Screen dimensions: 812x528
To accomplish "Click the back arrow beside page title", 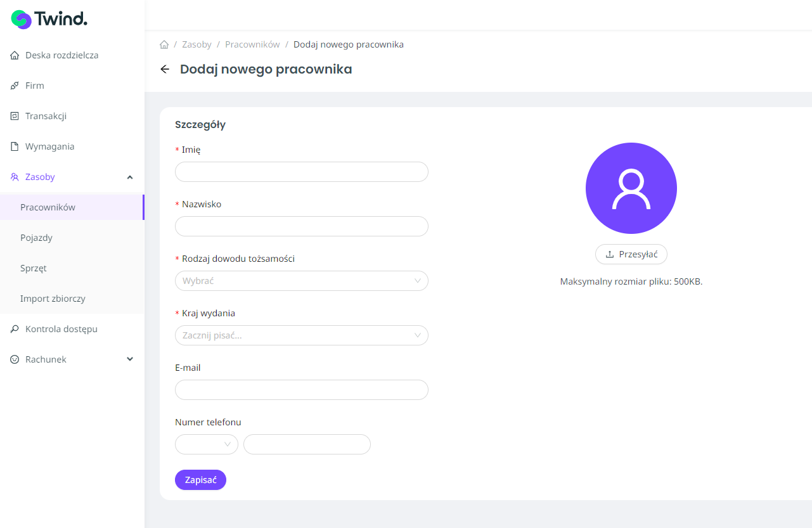I will click(x=165, y=69).
